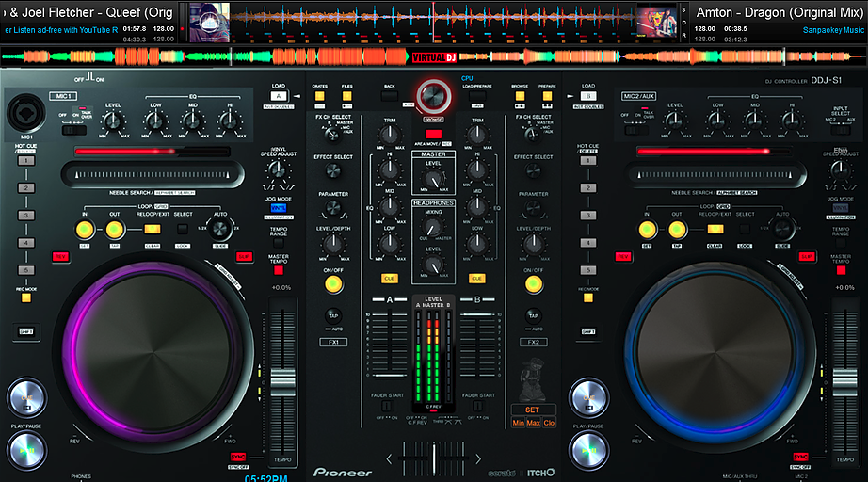Hit right deck PLAY/PAUSE round button
Viewport: 868px width, 482px height.
[588, 450]
